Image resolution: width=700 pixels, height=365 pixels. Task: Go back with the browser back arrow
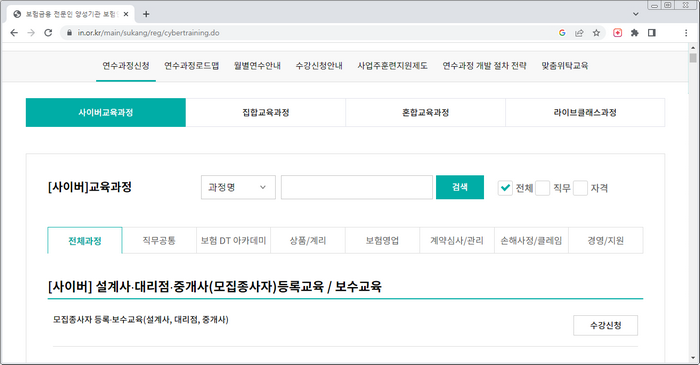click(x=14, y=33)
